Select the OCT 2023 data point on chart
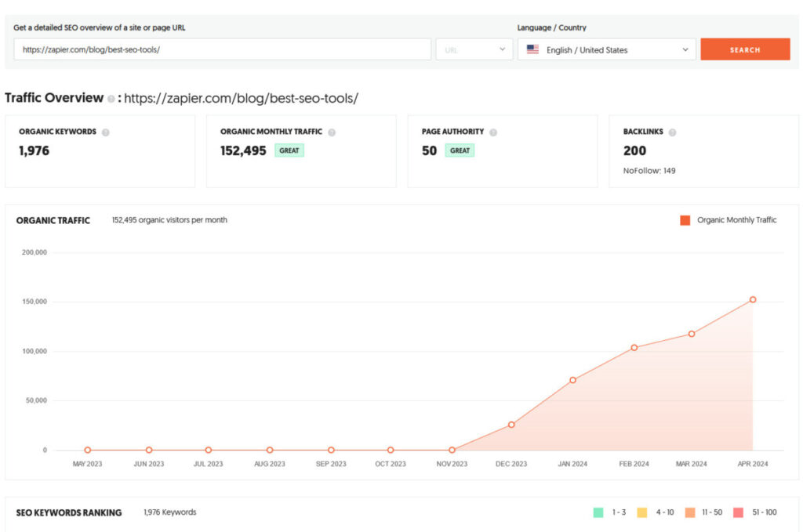The image size is (803, 532). click(x=391, y=451)
